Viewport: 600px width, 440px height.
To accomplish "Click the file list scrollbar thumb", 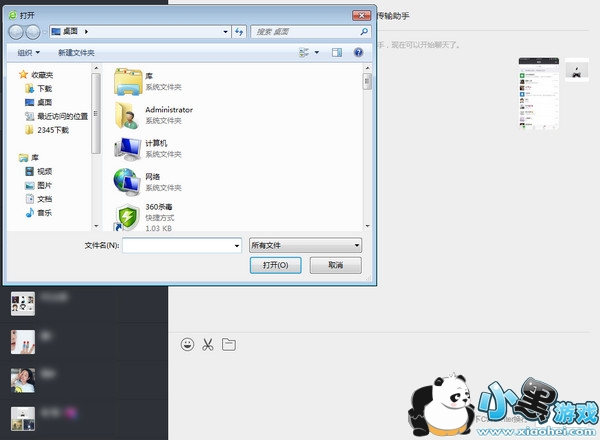I will (367, 81).
